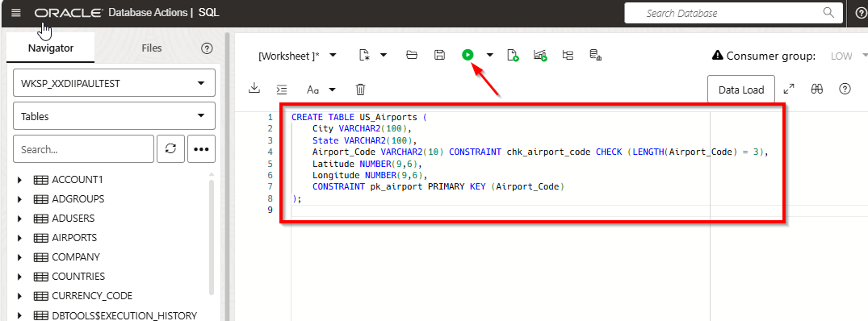Click line number 1 in the editor
The image size is (868, 321).
[x=270, y=117]
